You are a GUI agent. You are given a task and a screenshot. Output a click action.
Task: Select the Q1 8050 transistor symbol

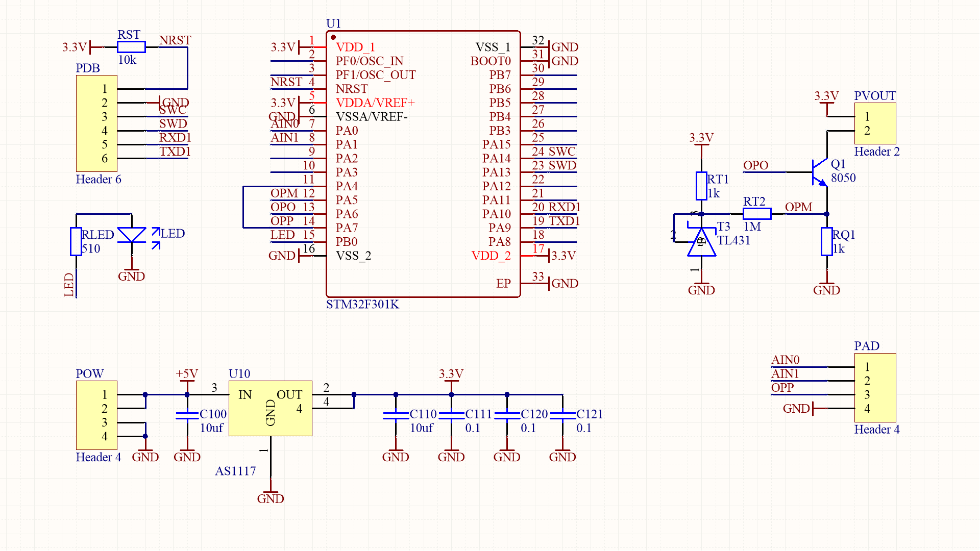820,172
